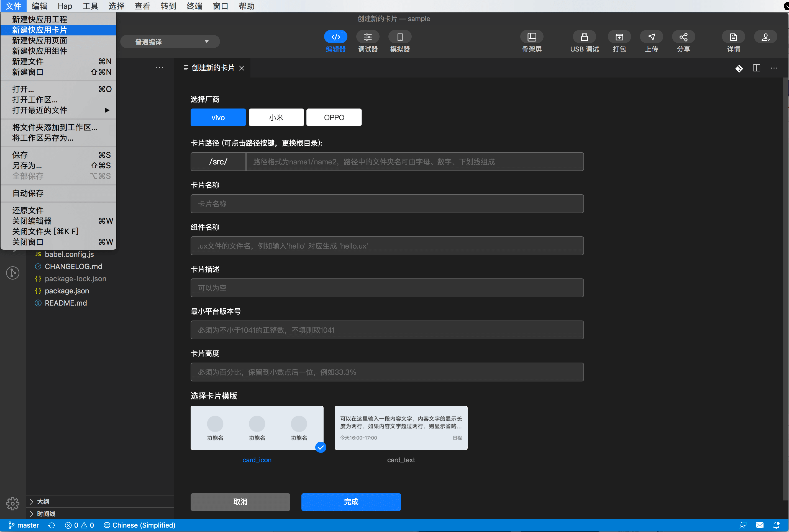Choose the card_text template thumbnail
Image resolution: width=789 pixels, height=532 pixels.
click(x=401, y=428)
